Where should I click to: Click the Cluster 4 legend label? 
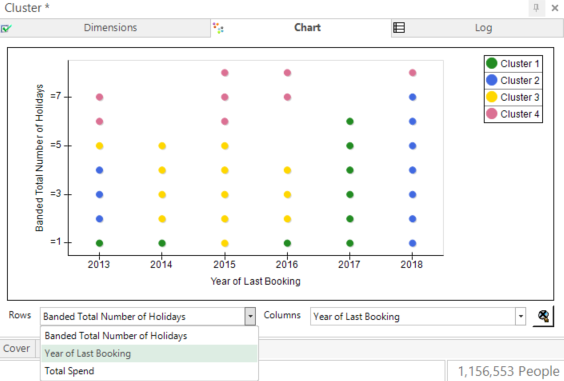[520, 114]
